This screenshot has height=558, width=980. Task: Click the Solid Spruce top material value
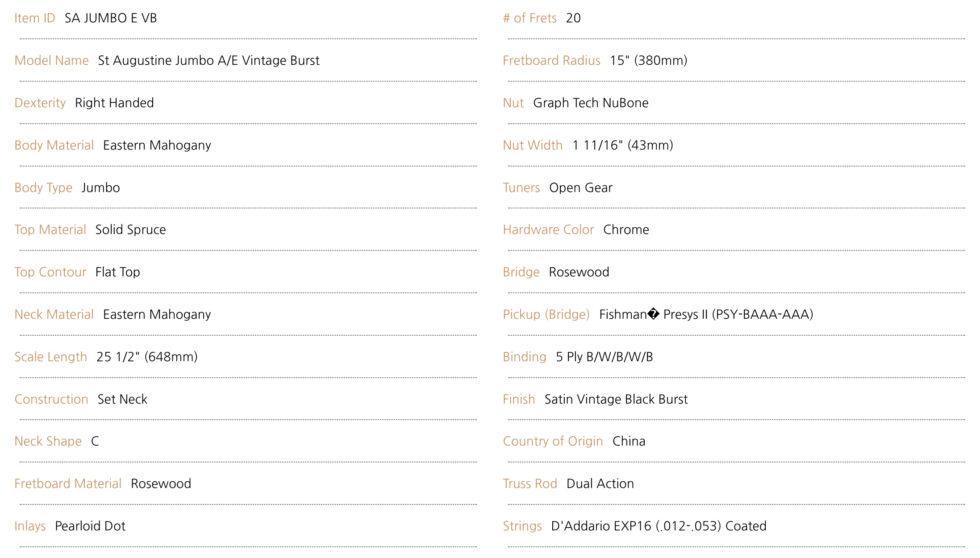[130, 230]
